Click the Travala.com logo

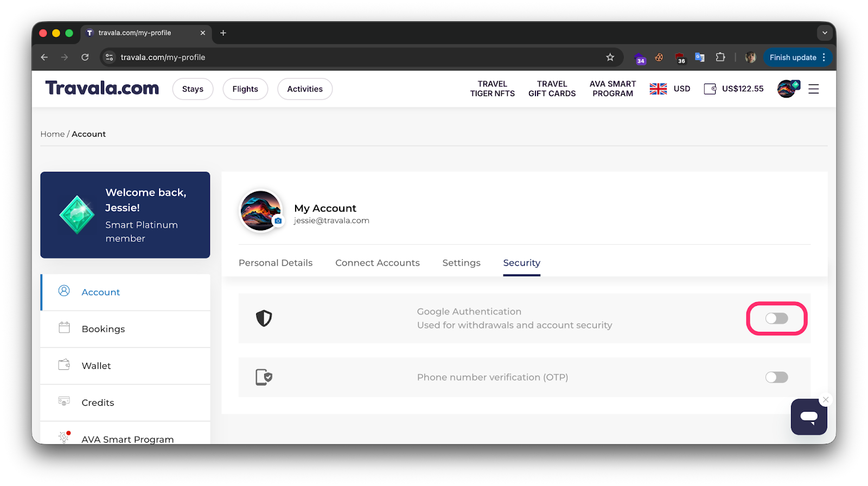point(102,88)
